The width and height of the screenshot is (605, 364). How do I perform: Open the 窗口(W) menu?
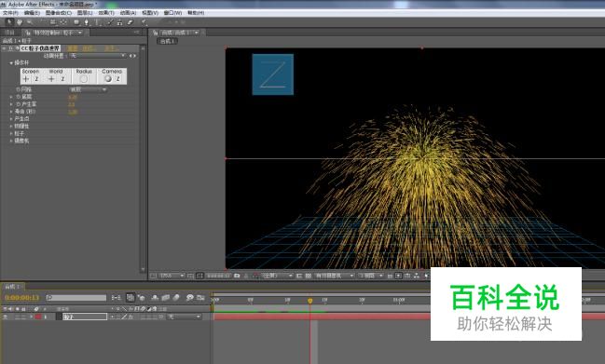tap(172, 13)
